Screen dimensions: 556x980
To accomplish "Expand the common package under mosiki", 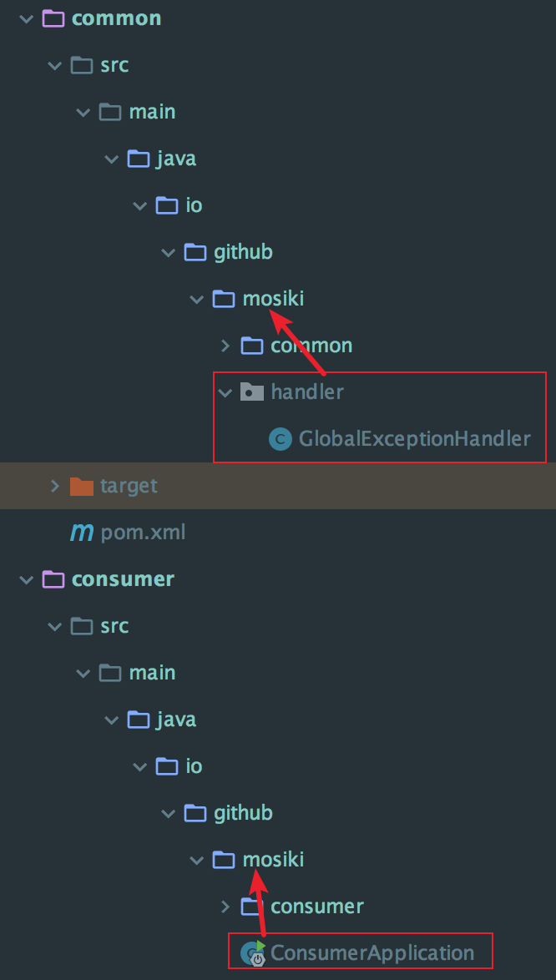I will click(x=225, y=345).
